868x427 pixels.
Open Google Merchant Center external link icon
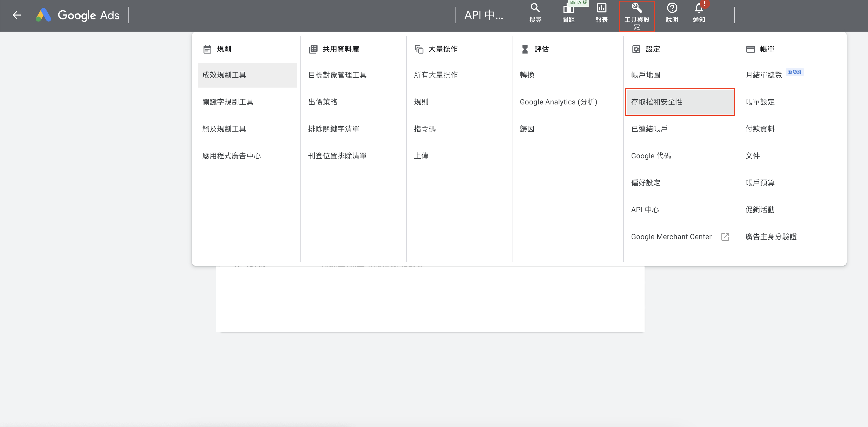pos(725,237)
